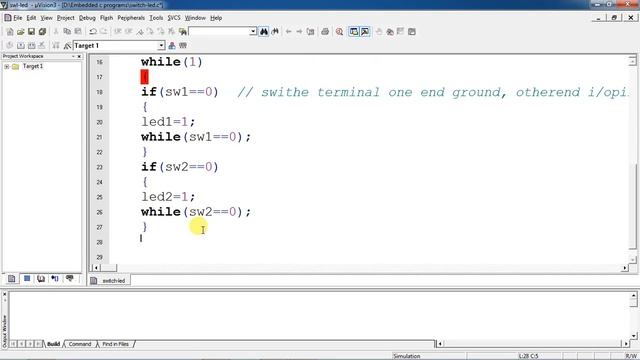This screenshot has height=360, width=640.
Task: Click the 'led1=1;' code line
Action: (x=168, y=122)
